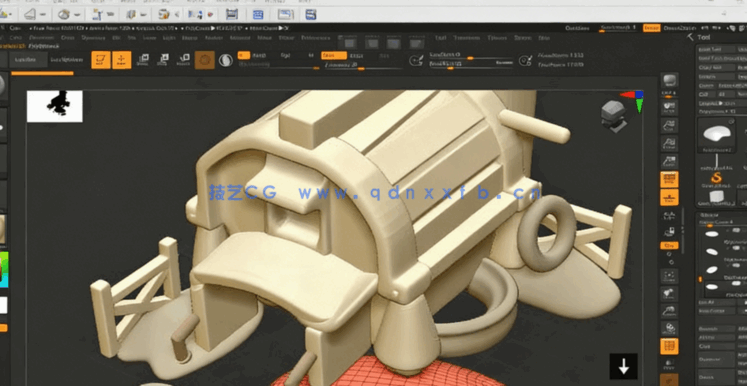
Task: Toggle the orange Edit mode button
Action: pos(101,60)
